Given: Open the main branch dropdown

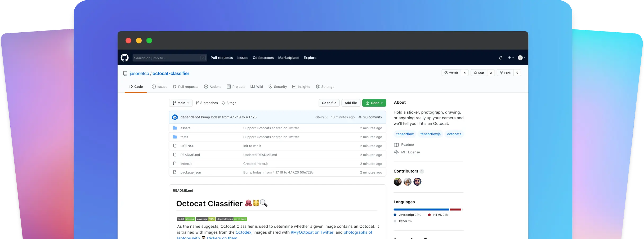Looking at the screenshot, I should pos(181,103).
